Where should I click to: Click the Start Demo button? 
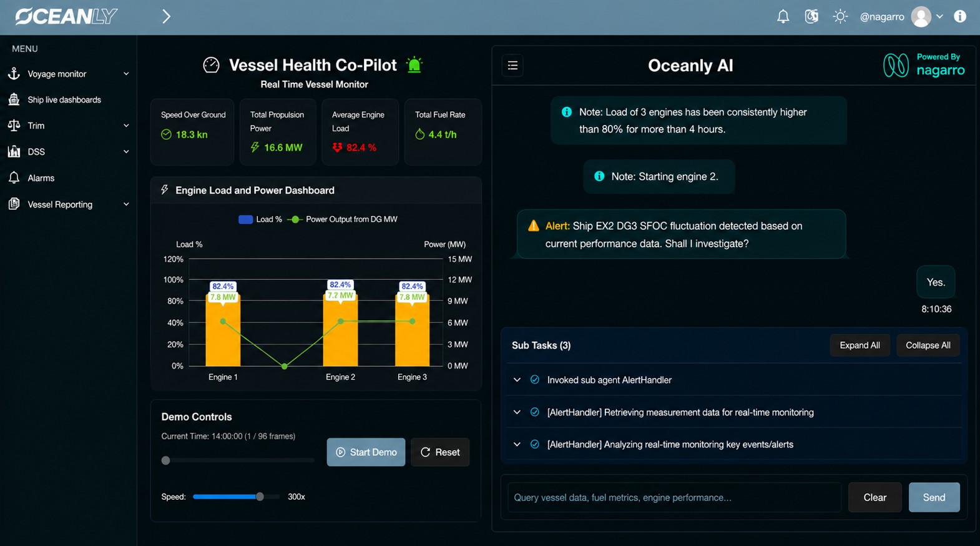[x=366, y=452]
